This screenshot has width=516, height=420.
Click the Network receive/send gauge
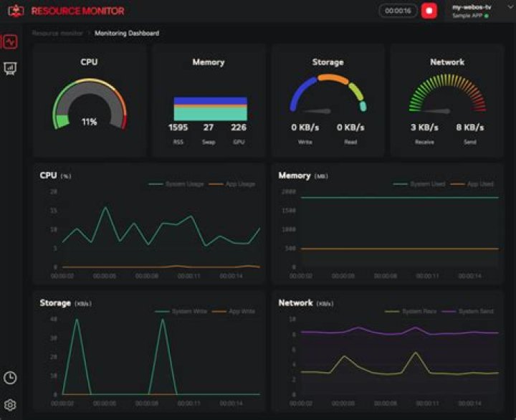tap(447, 94)
